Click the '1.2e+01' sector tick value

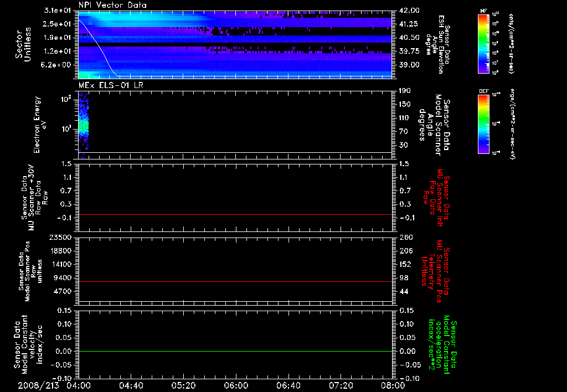coord(58,51)
